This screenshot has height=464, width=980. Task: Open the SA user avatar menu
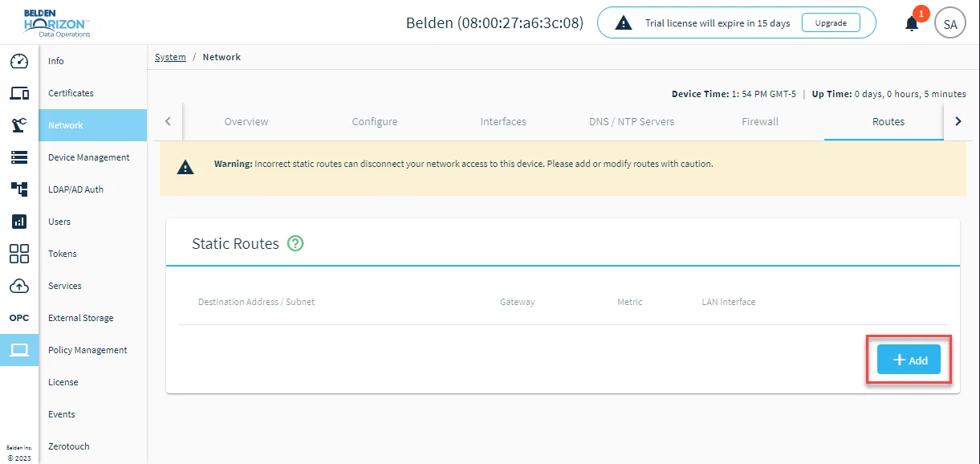point(950,23)
